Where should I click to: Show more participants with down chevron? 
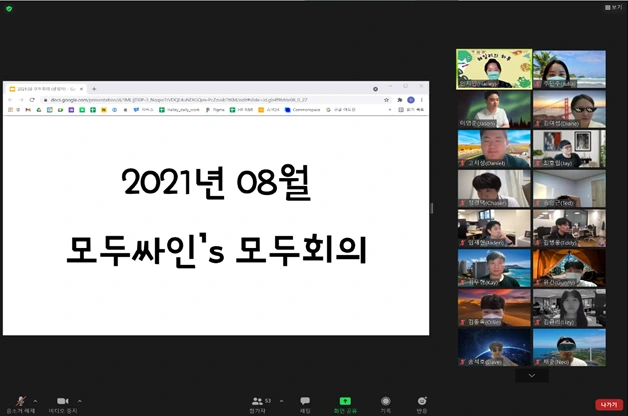click(x=531, y=376)
